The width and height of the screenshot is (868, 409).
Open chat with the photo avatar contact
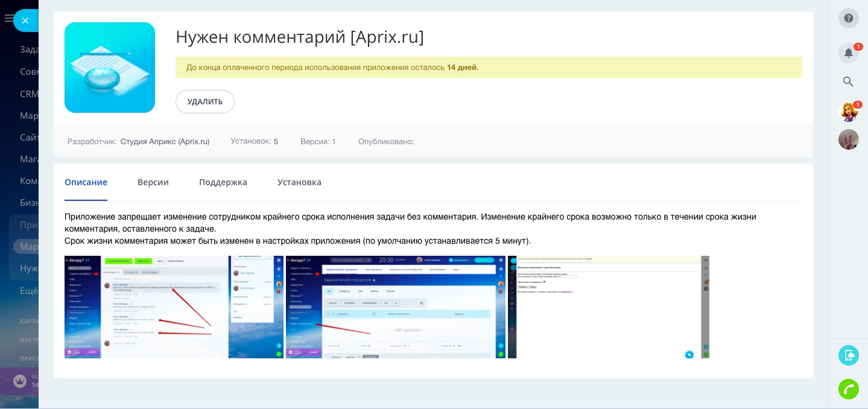click(x=848, y=139)
